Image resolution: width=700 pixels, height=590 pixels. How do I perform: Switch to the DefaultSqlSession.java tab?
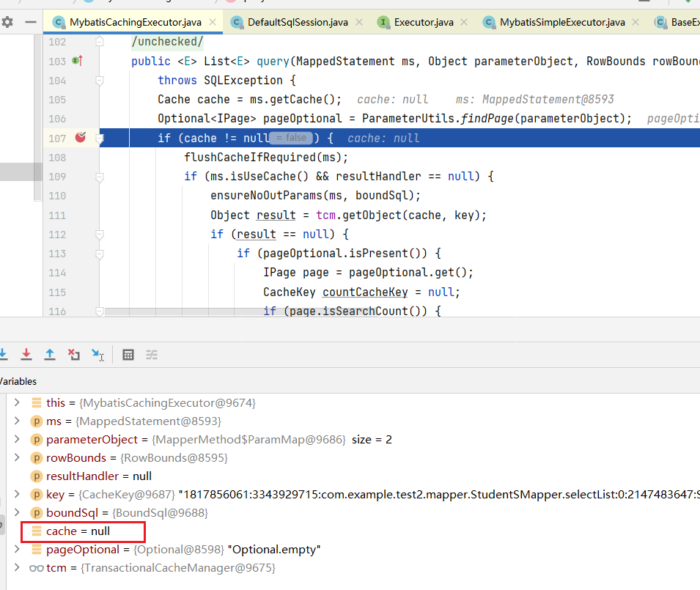point(297,23)
